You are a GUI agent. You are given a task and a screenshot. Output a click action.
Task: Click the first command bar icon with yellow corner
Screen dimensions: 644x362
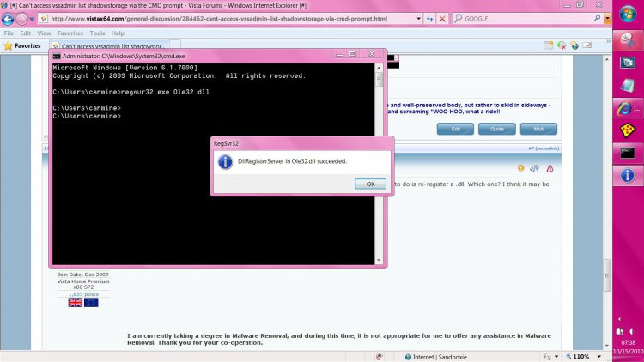point(549,45)
